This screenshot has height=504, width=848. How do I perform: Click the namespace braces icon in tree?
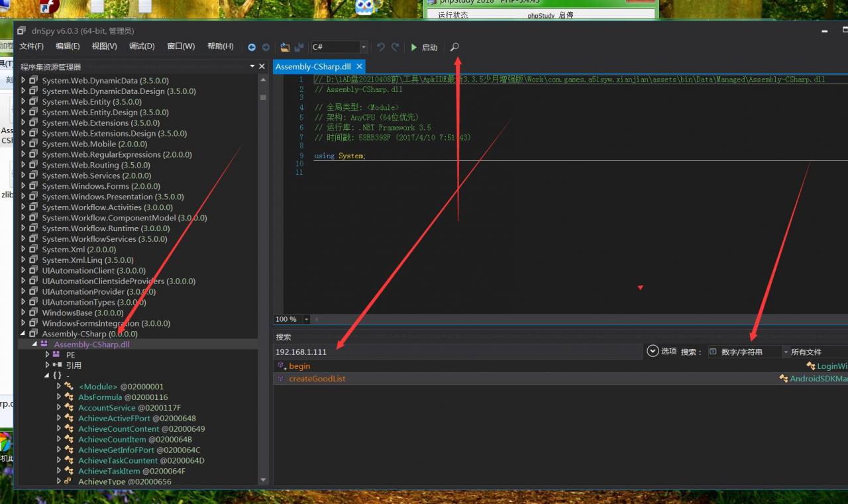[57, 376]
